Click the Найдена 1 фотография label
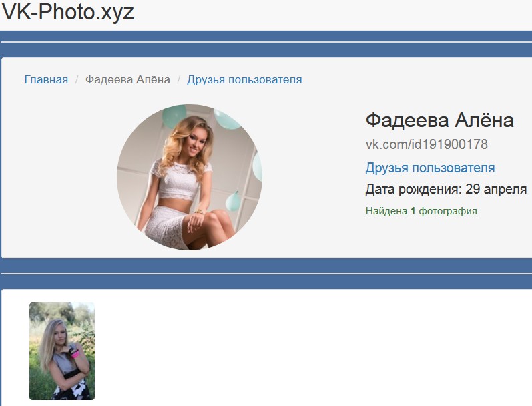 (x=421, y=211)
